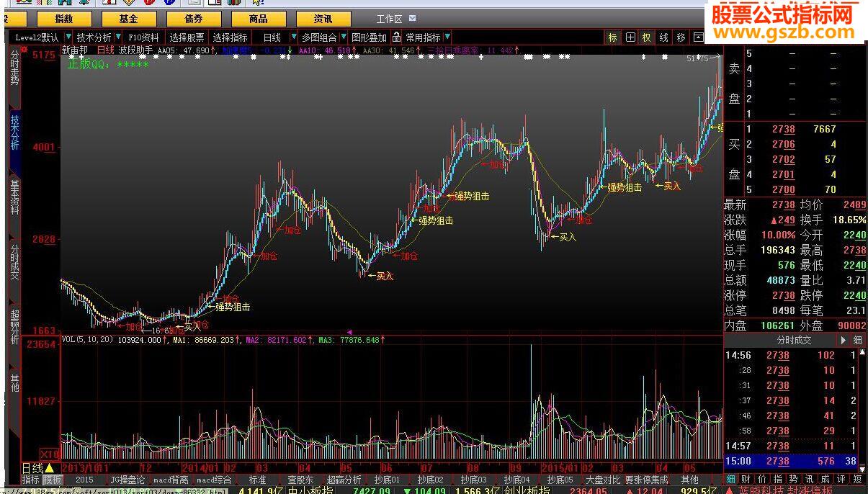Click the 波段助手 indicator name
Image resolution: width=868 pixels, height=494 pixels.
[136, 50]
